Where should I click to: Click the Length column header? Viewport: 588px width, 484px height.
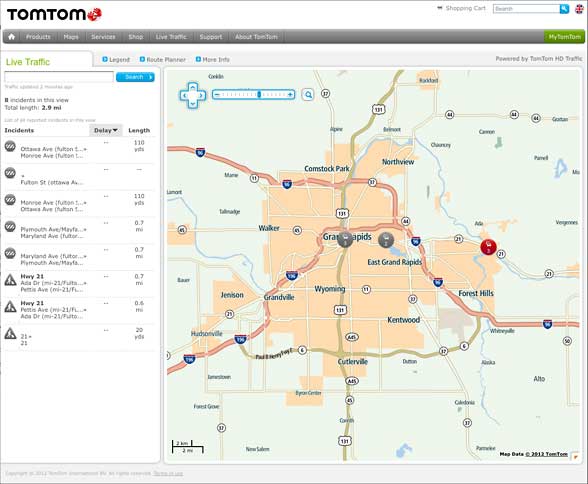click(139, 130)
